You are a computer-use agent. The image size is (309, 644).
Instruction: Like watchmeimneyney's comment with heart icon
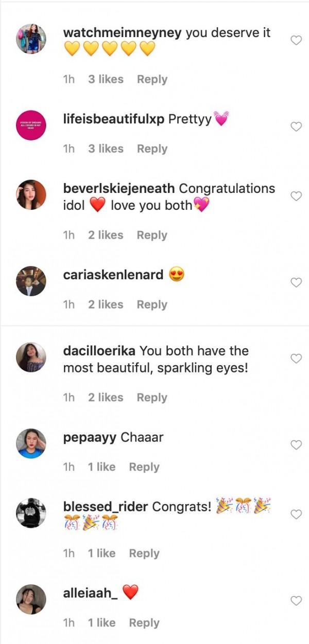point(296,40)
